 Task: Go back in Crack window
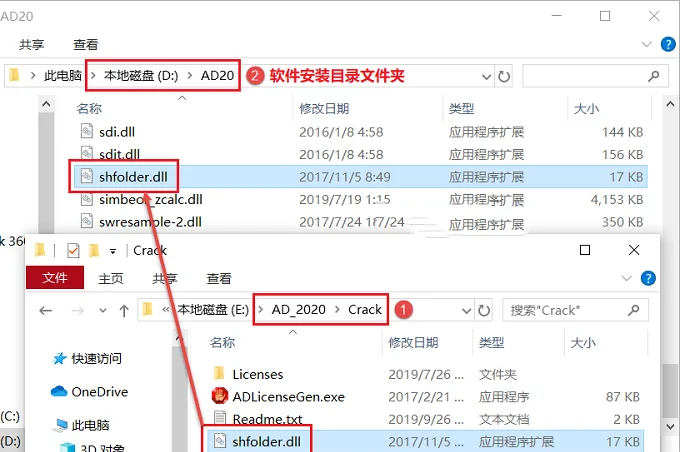pyautogui.click(x=46, y=311)
